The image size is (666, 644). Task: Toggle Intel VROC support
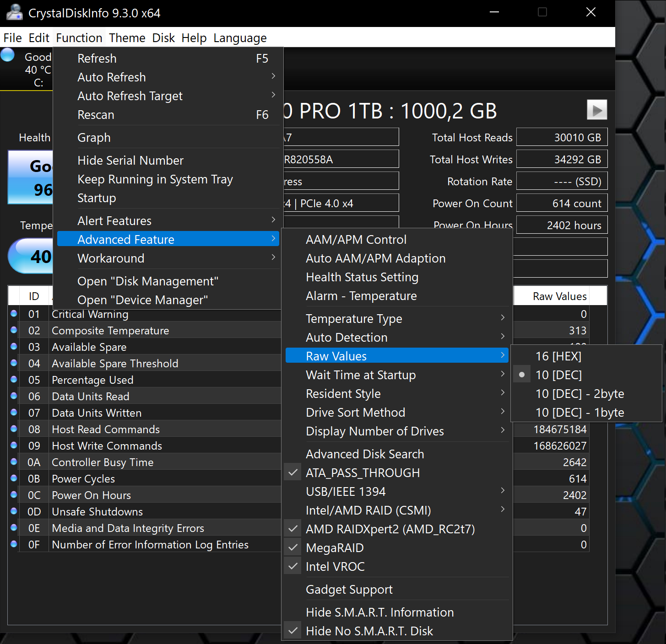click(397, 566)
